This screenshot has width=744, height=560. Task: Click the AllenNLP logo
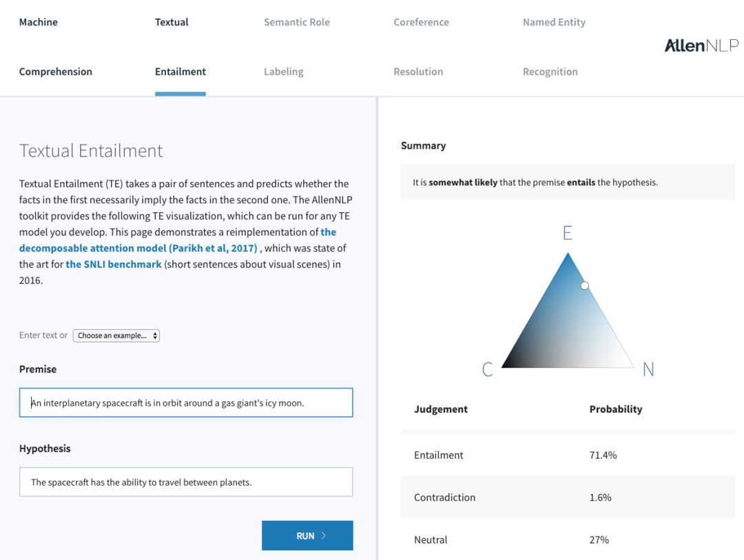tap(701, 45)
